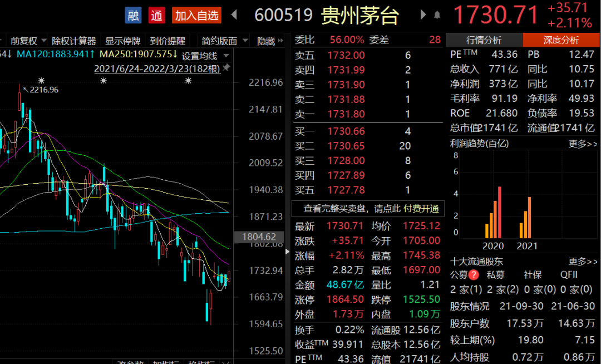Image resolution: width=601 pixels, height=364 pixels.
Task: Select QFII shareholder category
Action: [569, 275]
